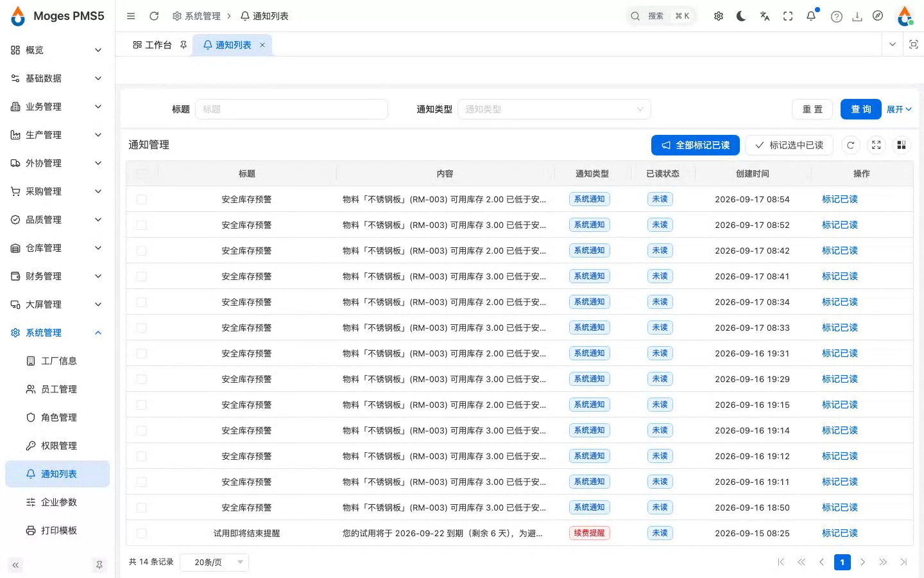Expand more filters with 展开
The width and height of the screenshot is (924, 578).
pyautogui.click(x=899, y=109)
